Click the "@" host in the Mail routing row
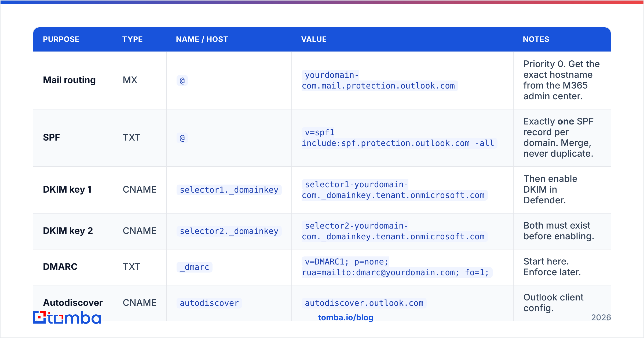Image resolution: width=644 pixels, height=338 pixels. tap(182, 80)
